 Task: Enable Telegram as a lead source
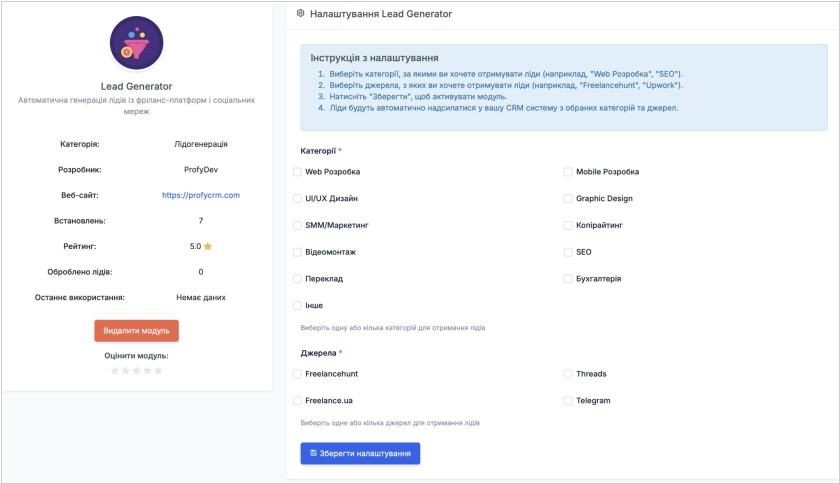point(568,401)
